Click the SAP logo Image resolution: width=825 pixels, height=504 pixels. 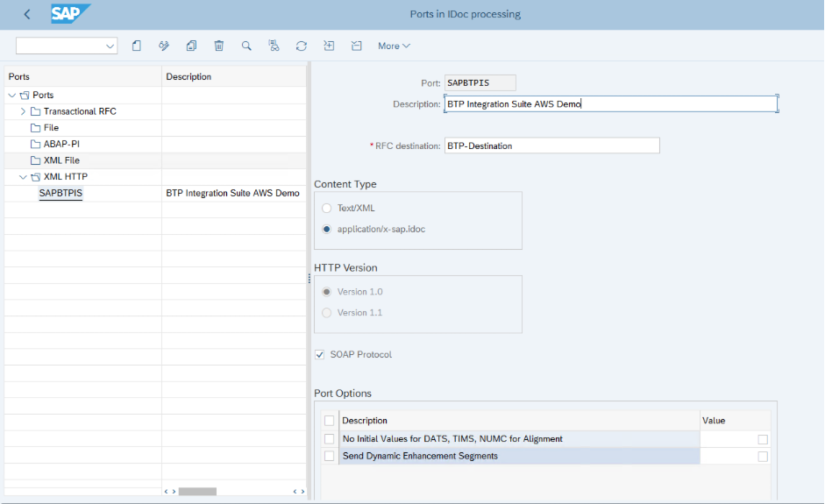[x=70, y=14]
